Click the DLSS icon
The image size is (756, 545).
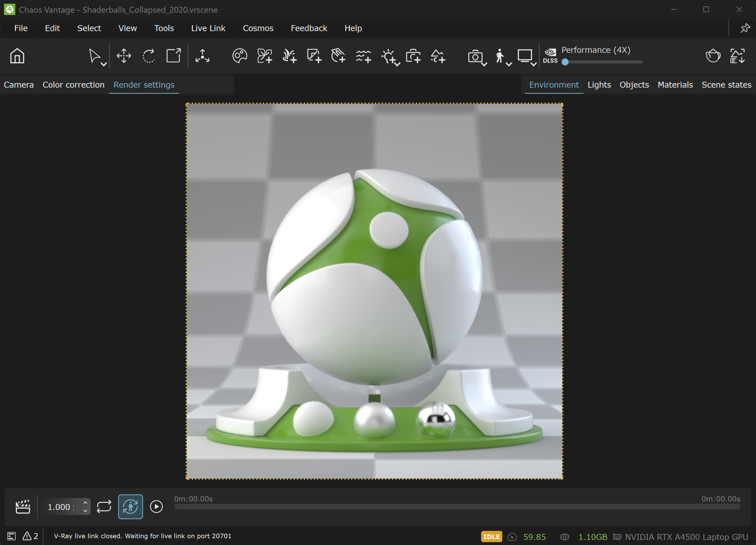tap(550, 56)
